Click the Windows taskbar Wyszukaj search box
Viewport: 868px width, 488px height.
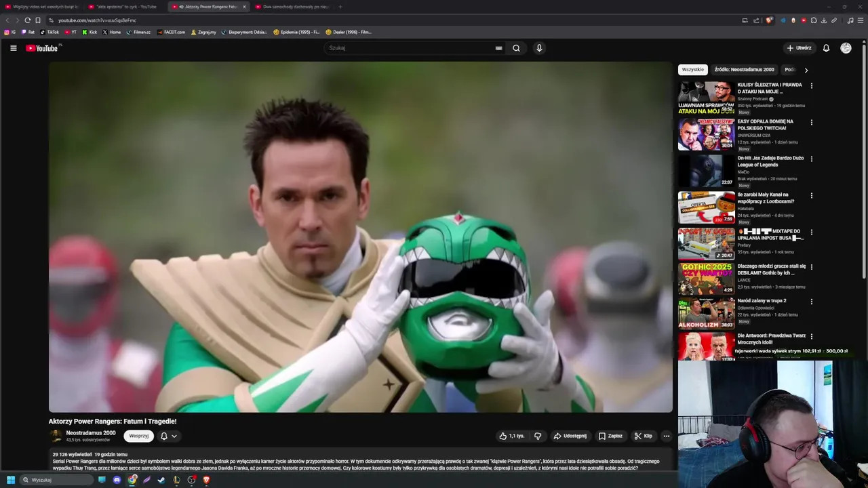click(56, 480)
